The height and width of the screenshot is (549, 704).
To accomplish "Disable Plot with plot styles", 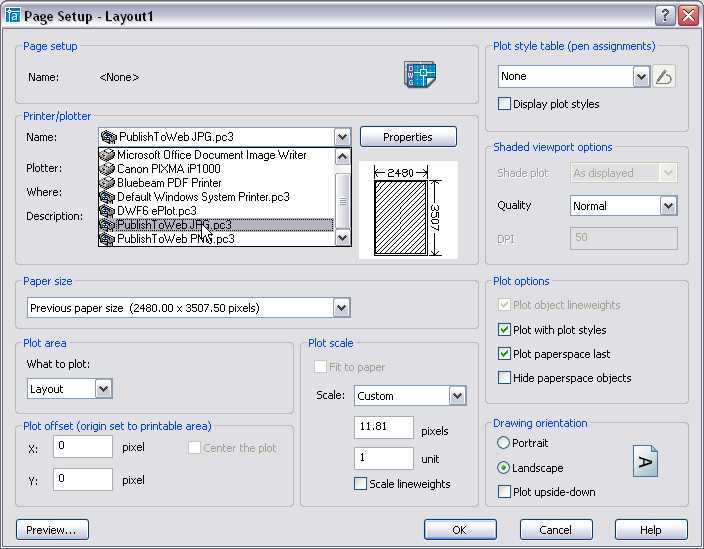I will point(504,329).
